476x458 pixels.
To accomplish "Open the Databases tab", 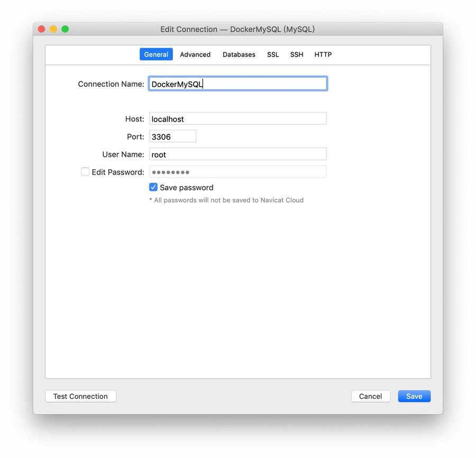I will point(239,54).
